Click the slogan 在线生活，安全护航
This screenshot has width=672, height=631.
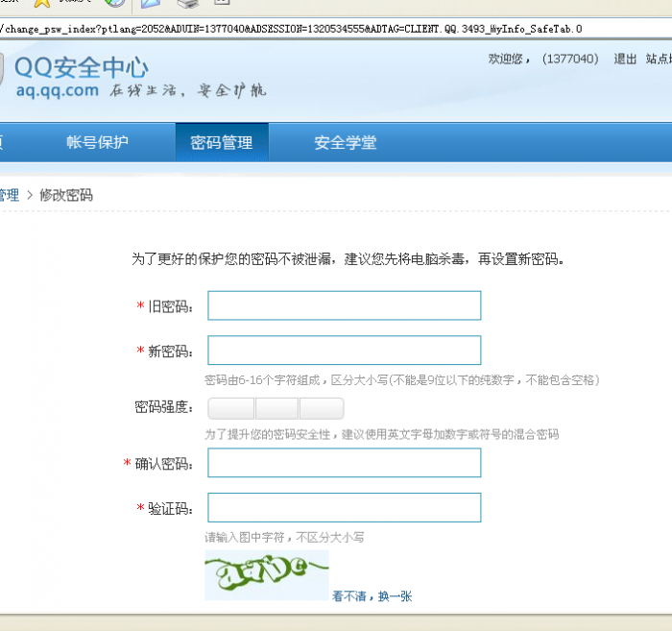click(x=188, y=90)
